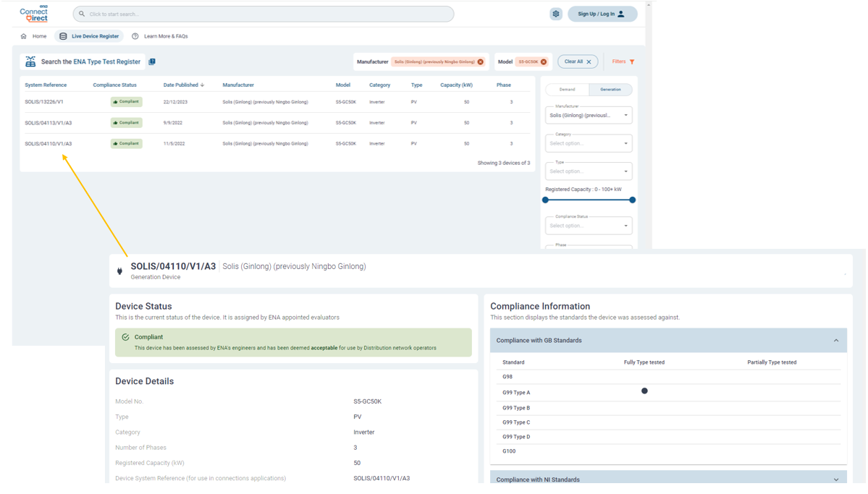Sort by Manufacturer column header
The height and width of the screenshot is (494, 868).
[x=238, y=85]
